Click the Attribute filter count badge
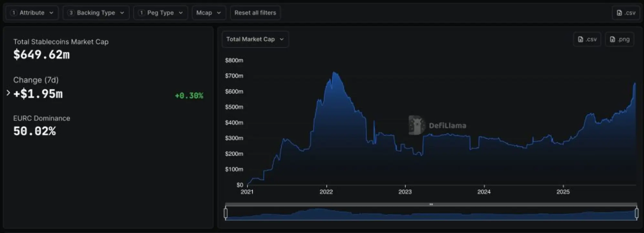The image size is (644, 233). click(x=14, y=13)
